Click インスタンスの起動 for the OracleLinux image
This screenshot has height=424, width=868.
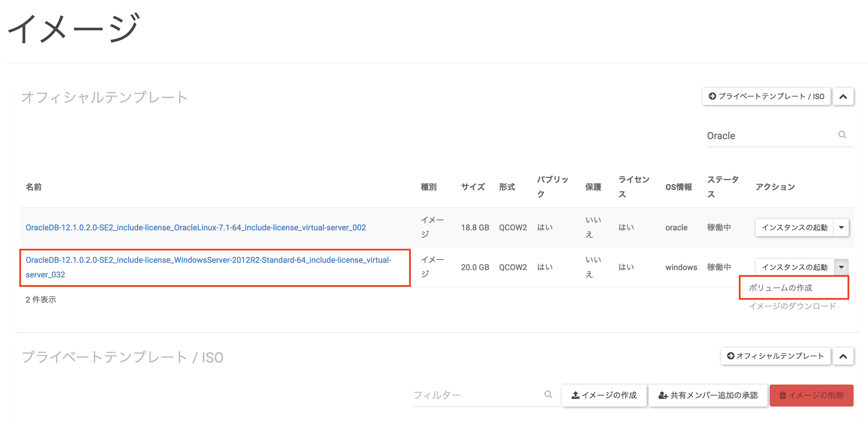coord(794,227)
